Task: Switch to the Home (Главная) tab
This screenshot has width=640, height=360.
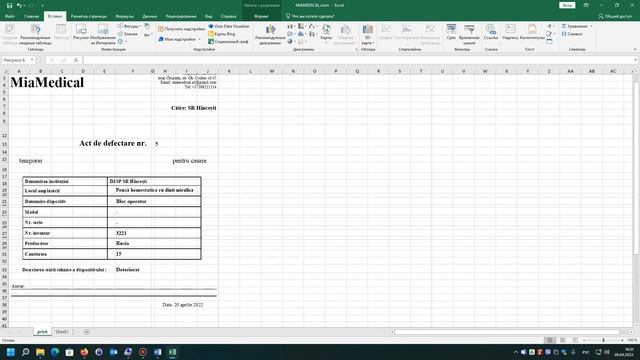Action: 31,16
